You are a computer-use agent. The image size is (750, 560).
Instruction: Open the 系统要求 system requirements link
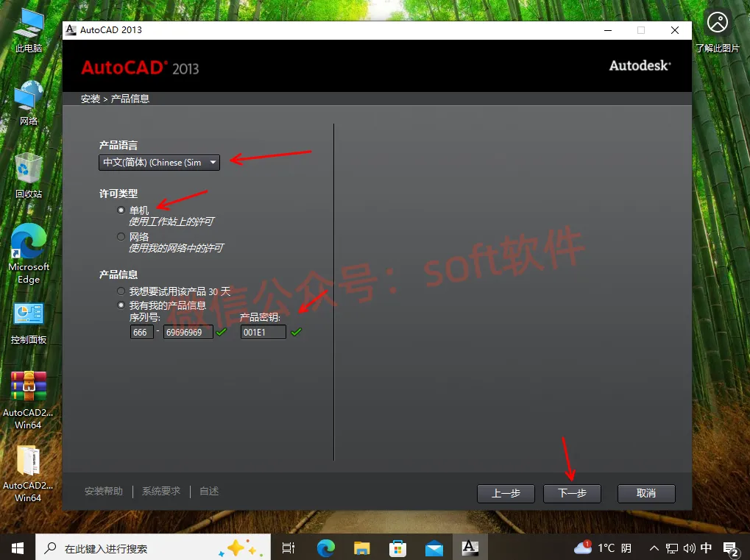click(x=161, y=491)
